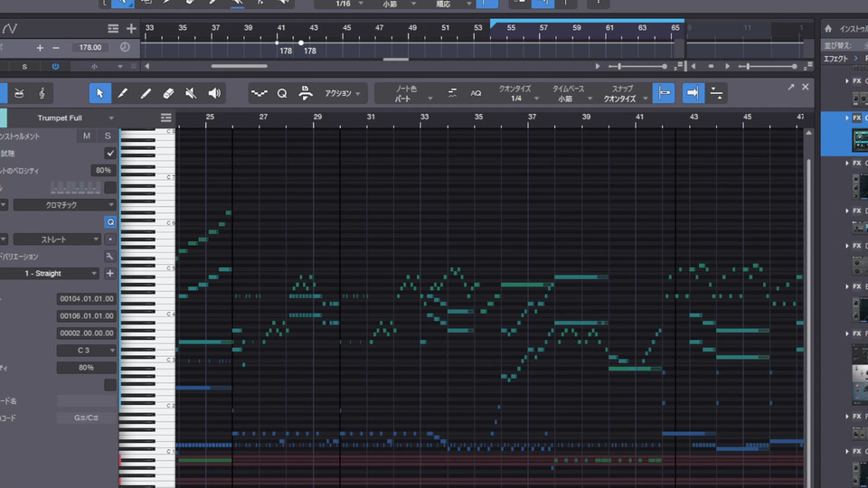This screenshot has height=488, width=868.
Task: Open tempo track list menu icon
Action: click(x=113, y=28)
